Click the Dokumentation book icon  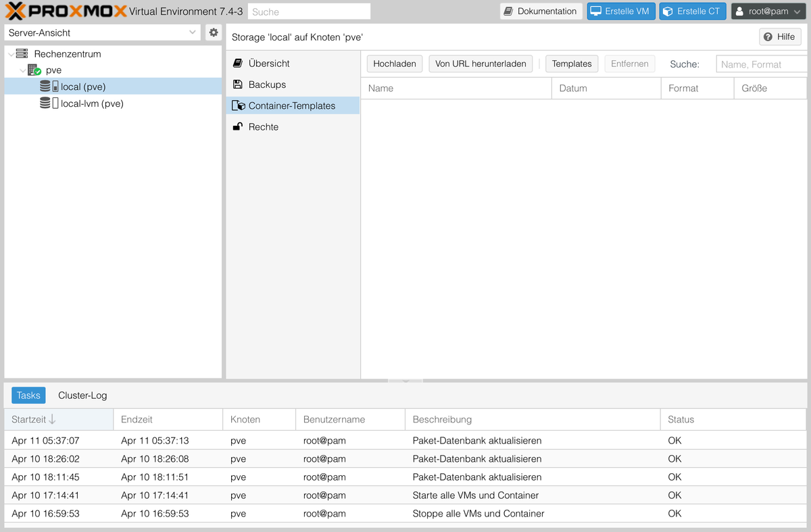click(509, 11)
